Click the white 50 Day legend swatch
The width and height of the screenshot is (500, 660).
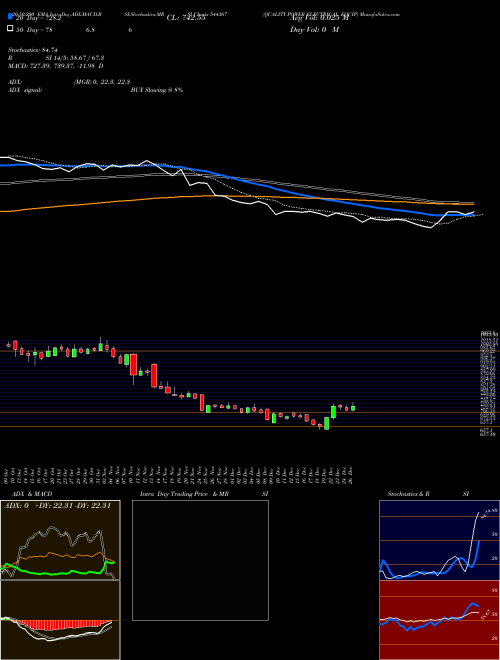11,29
